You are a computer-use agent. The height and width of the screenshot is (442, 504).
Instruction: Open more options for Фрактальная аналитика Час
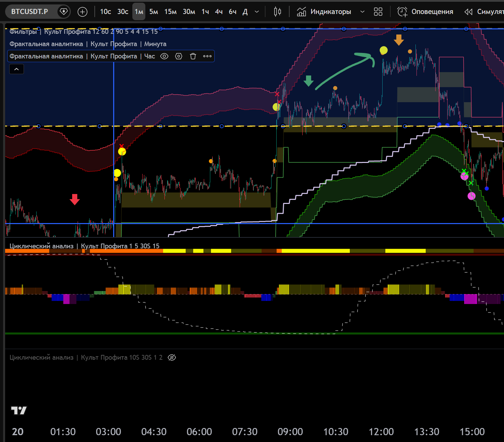click(x=207, y=56)
